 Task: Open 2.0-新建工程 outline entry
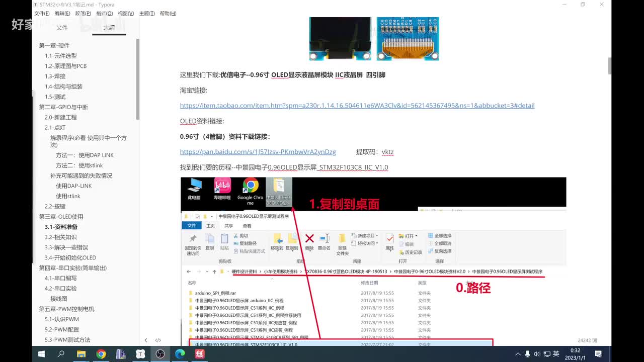[x=61, y=117]
